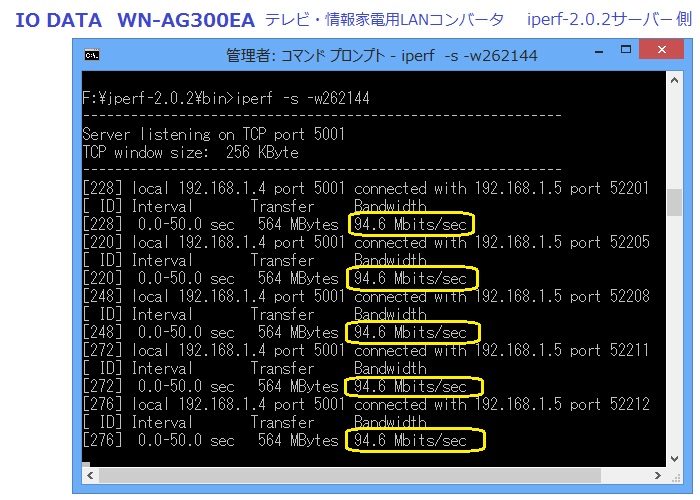Minimize the command prompt window
700x500 pixels.
pos(599,50)
